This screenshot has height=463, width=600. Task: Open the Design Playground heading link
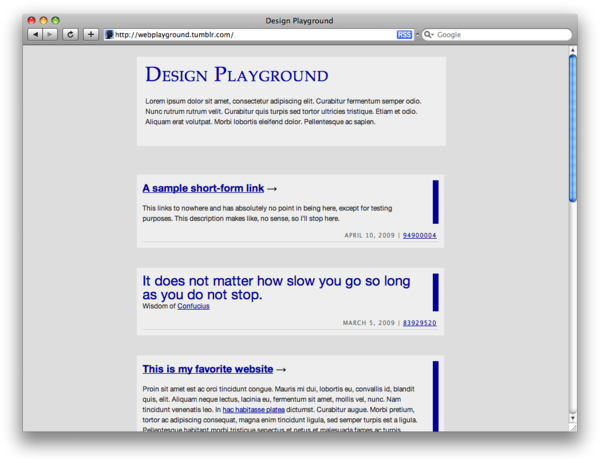(236, 75)
